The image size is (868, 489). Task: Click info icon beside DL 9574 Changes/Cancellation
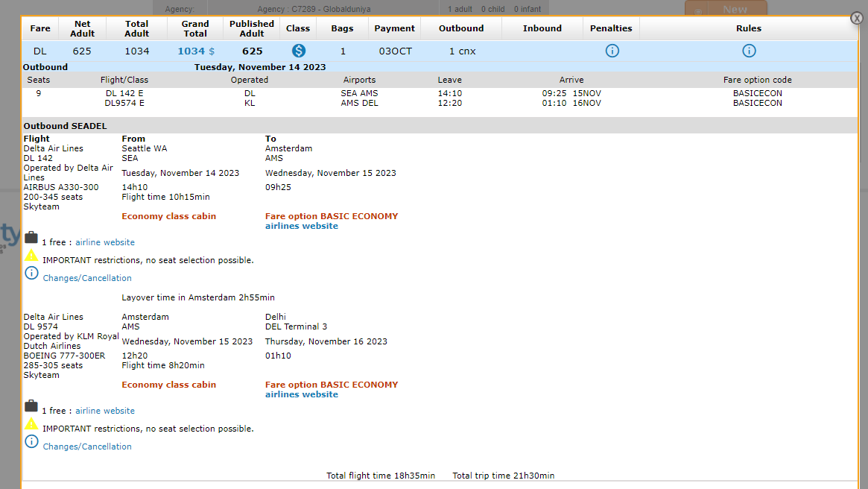[31, 441]
